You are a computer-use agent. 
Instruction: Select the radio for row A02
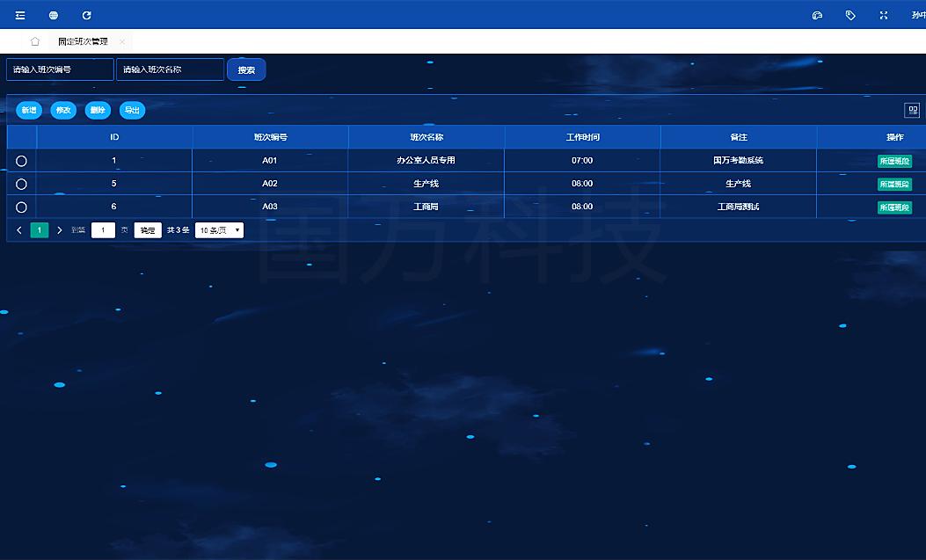pos(21,184)
